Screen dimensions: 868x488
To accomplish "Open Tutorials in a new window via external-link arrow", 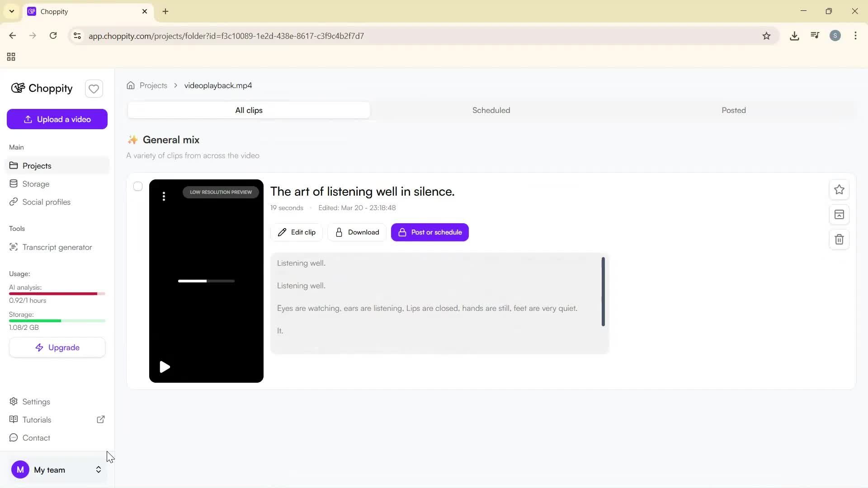I will point(100,419).
